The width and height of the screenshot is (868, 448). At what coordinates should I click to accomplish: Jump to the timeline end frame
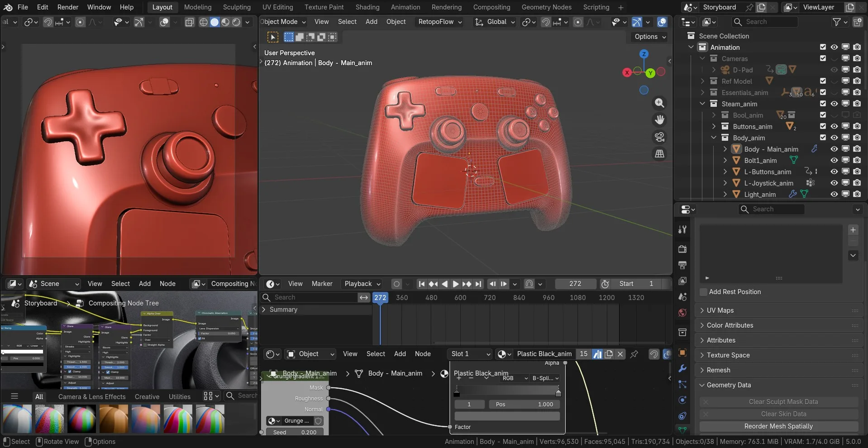[x=478, y=284]
